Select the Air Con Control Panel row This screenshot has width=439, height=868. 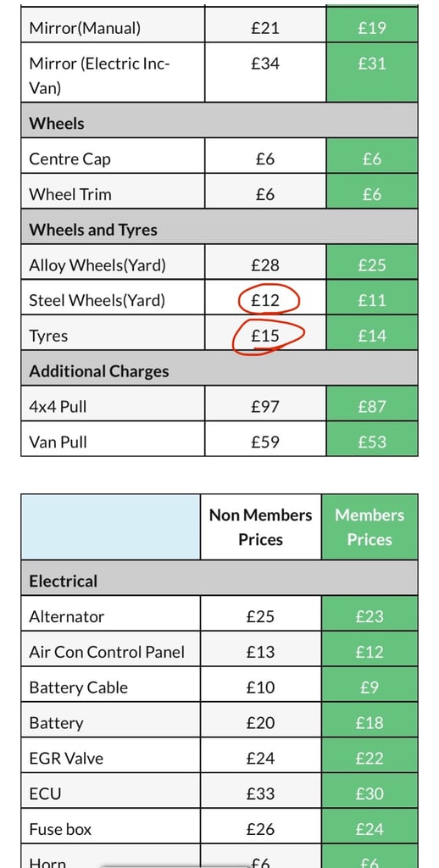coord(219,652)
